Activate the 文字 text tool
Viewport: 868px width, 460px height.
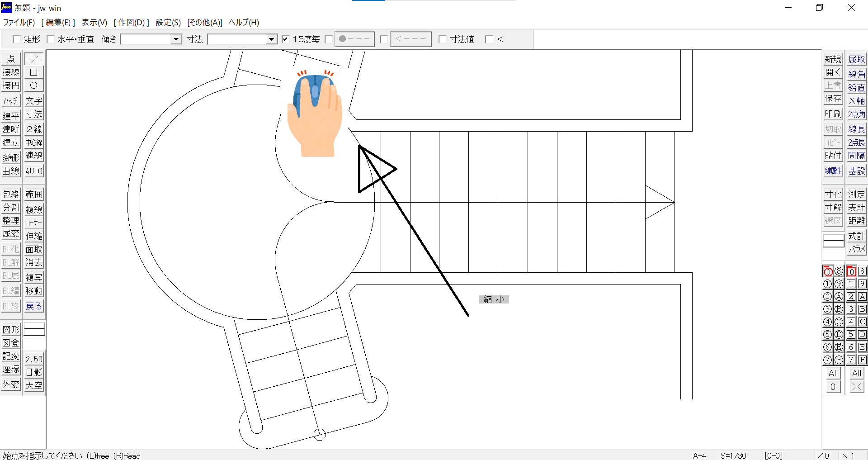(x=34, y=101)
